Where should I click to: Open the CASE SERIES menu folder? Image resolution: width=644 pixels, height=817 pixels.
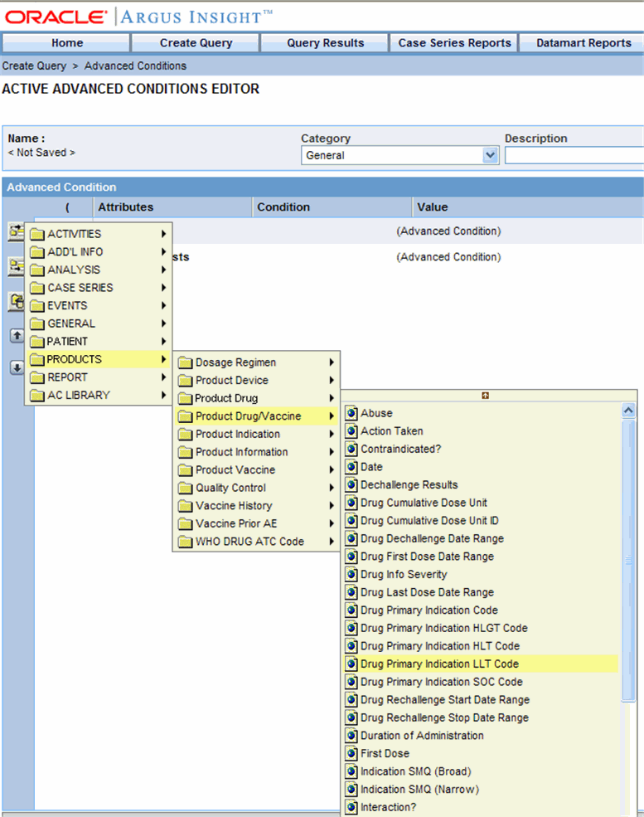tap(99, 288)
